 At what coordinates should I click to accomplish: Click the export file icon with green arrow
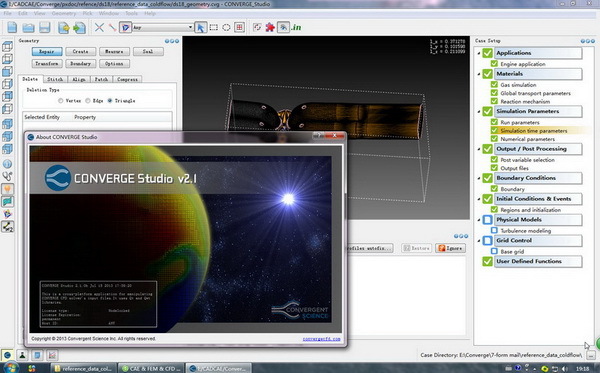pos(79,28)
